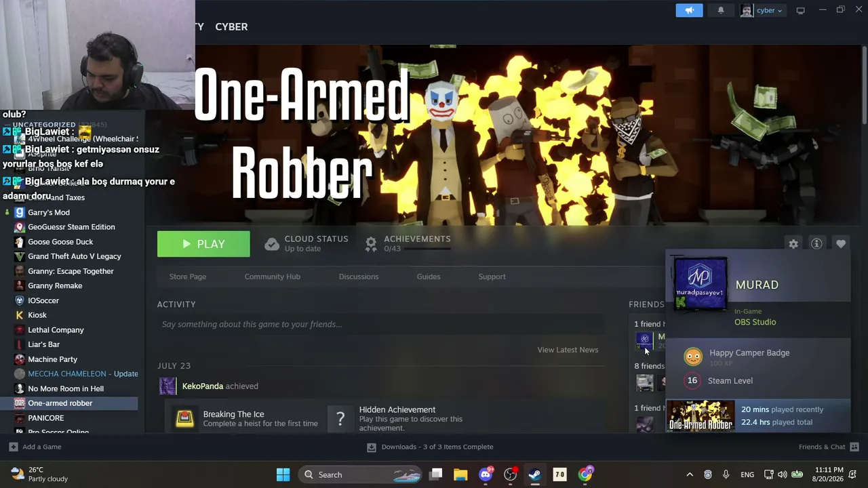Image resolution: width=868 pixels, height=488 pixels.
Task: Open the cyber account dropdown menu
Action: tap(763, 10)
